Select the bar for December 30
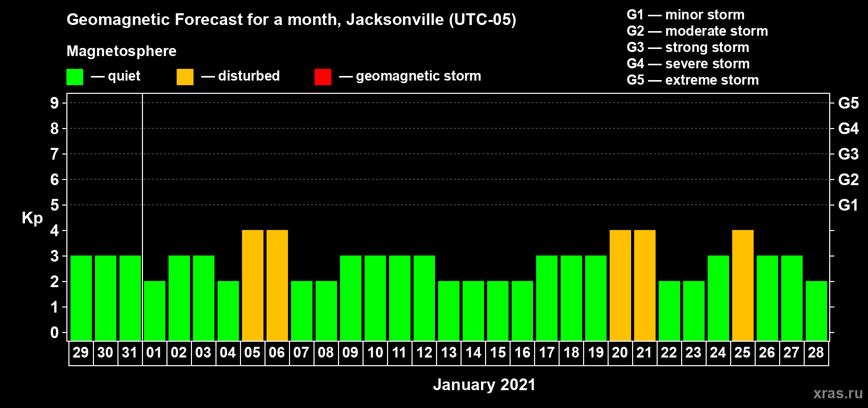Screen dimensions: 868x408 coord(106,298)
